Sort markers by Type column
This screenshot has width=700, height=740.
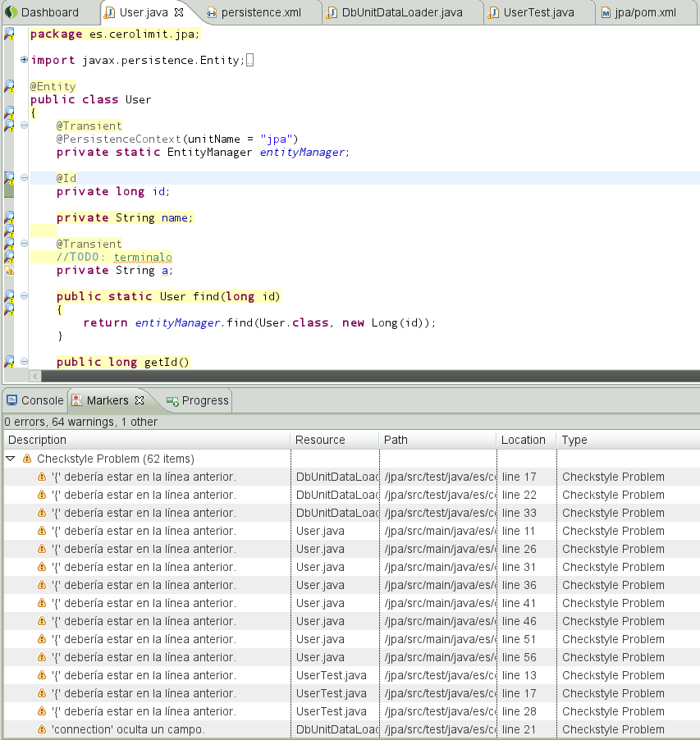coord(628,440)
